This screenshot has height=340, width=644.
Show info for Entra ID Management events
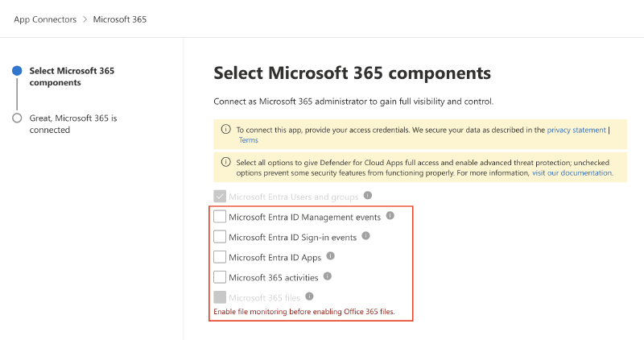(x=390, y=216)
